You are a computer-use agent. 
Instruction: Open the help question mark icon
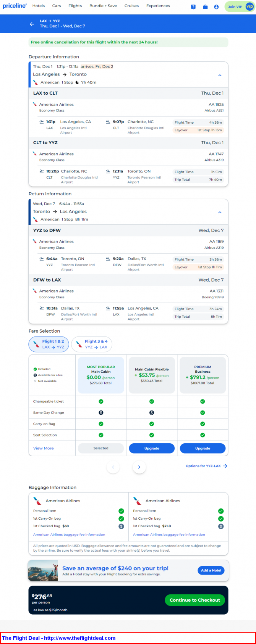point(193,7)
